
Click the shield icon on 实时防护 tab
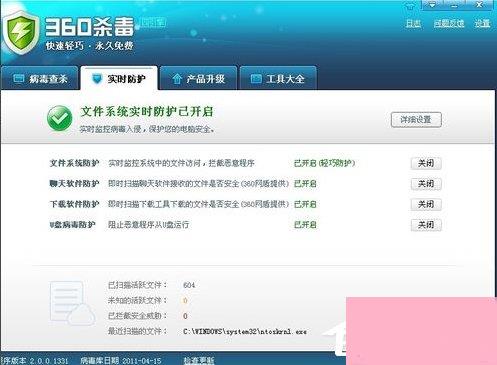point(96,79)
